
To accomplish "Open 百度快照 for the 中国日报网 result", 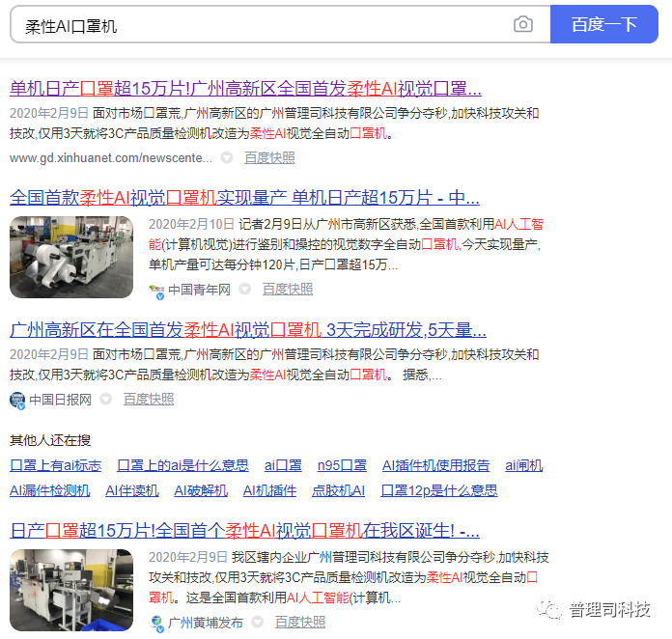I will tap(149, 399).
